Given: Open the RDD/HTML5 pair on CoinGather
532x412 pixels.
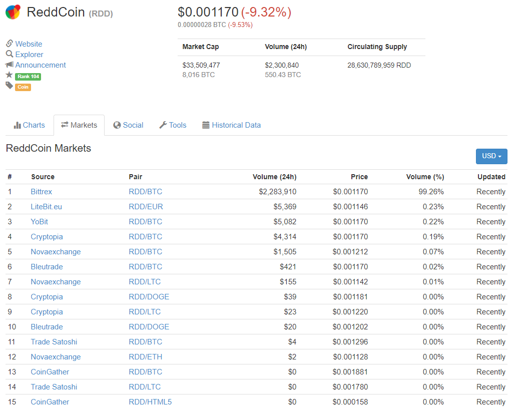Looking at the screenshot, I should pos(150,402).
